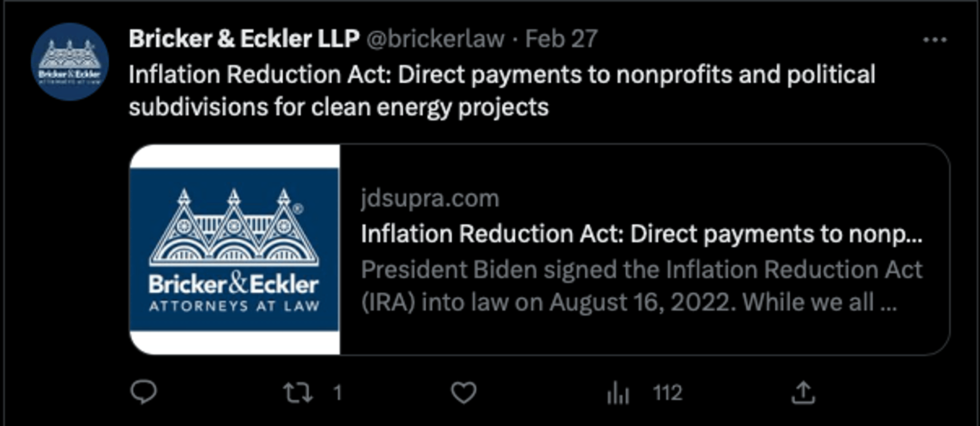
Task: Open the Feb 27 timestamp permalink
Action: coord(561,39)
